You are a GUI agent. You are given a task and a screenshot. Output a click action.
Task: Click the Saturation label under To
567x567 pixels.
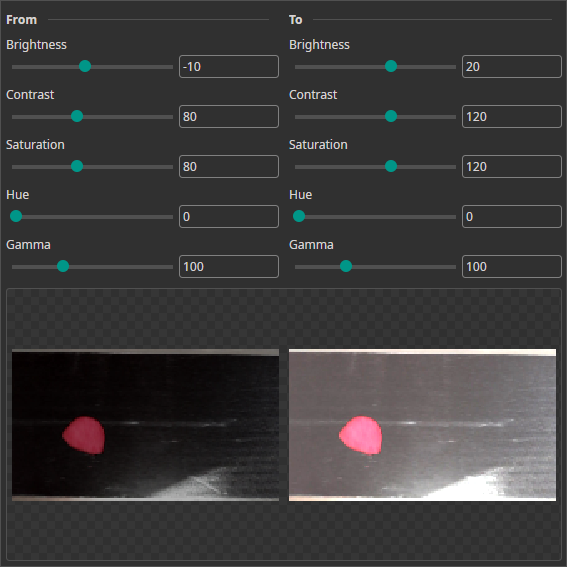(x=318, y=145)
